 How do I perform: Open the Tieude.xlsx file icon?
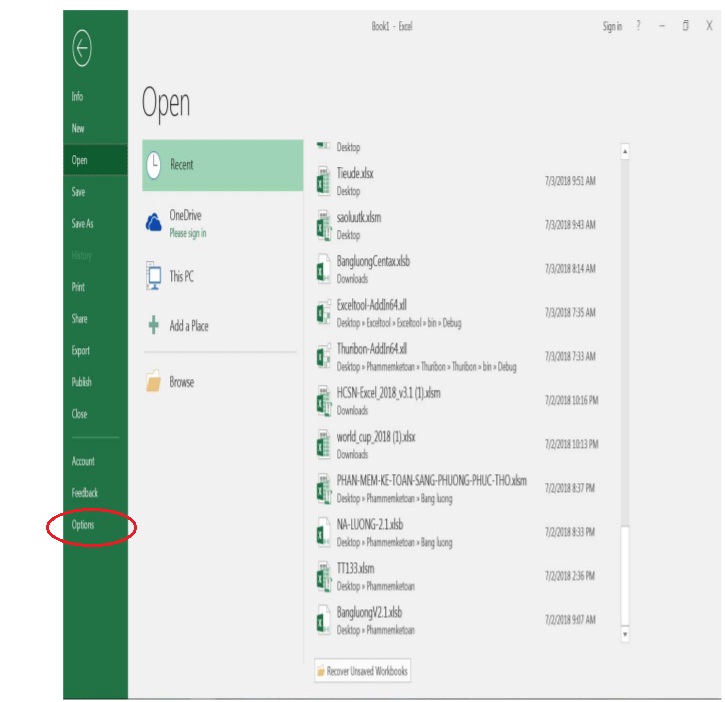point(323,181)
